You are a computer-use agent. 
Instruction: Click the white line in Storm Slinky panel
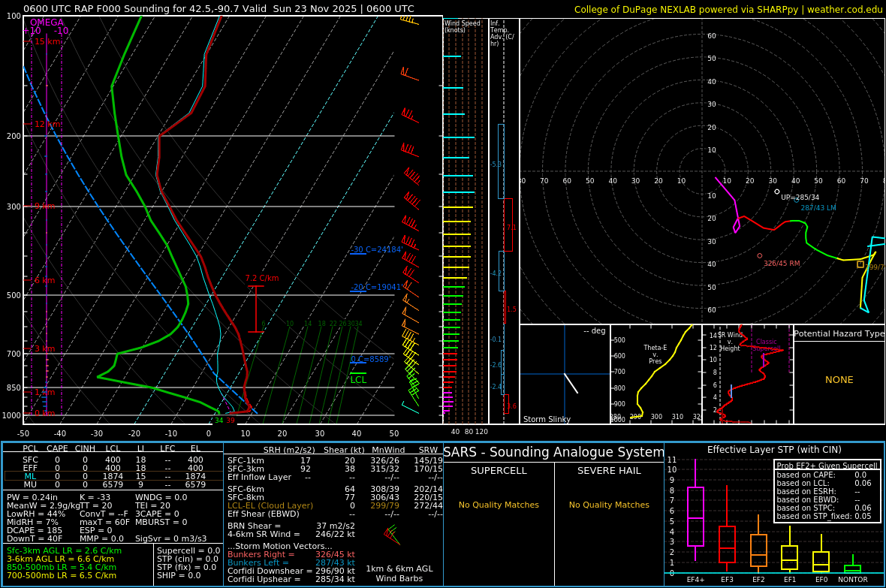coord(571,383)
